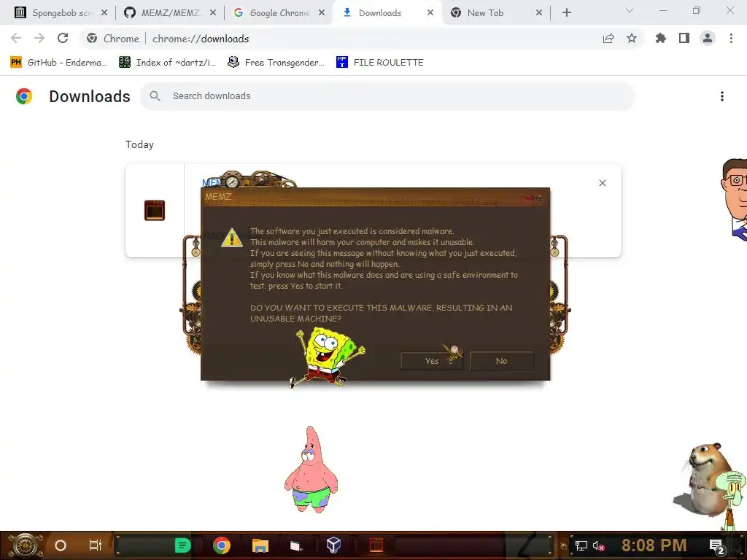The image size is (747, 560).
Task: Click No in the MEMZ dialog
Action: coord(501,361)
